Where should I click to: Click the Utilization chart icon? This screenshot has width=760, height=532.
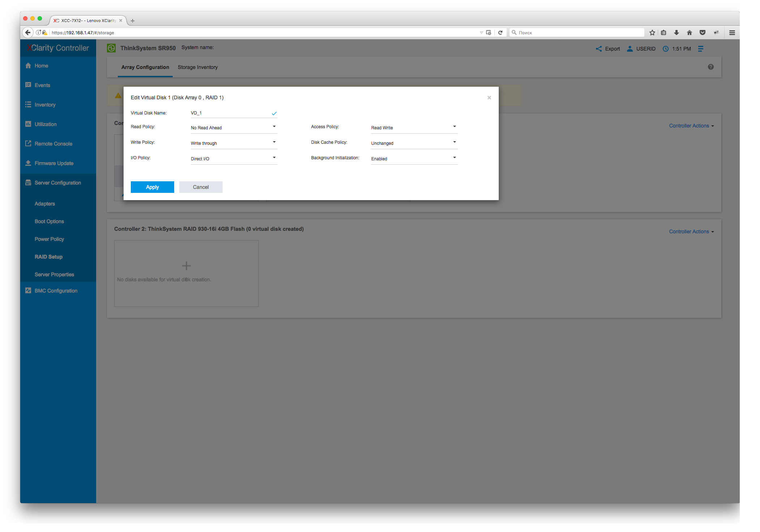(x=28, y=124)
